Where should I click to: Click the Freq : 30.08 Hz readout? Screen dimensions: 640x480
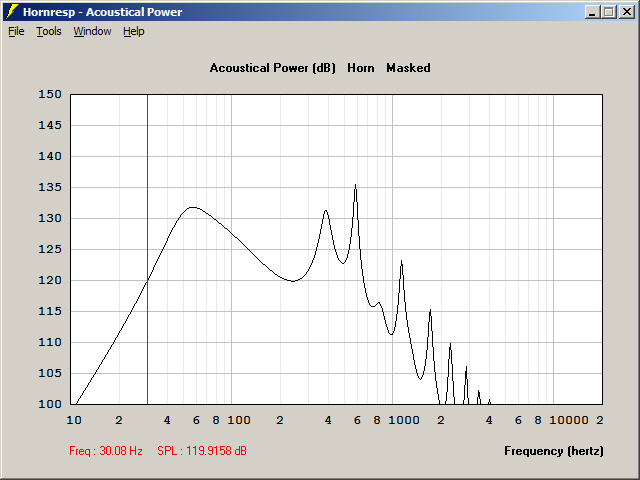[x=106, y=451]
